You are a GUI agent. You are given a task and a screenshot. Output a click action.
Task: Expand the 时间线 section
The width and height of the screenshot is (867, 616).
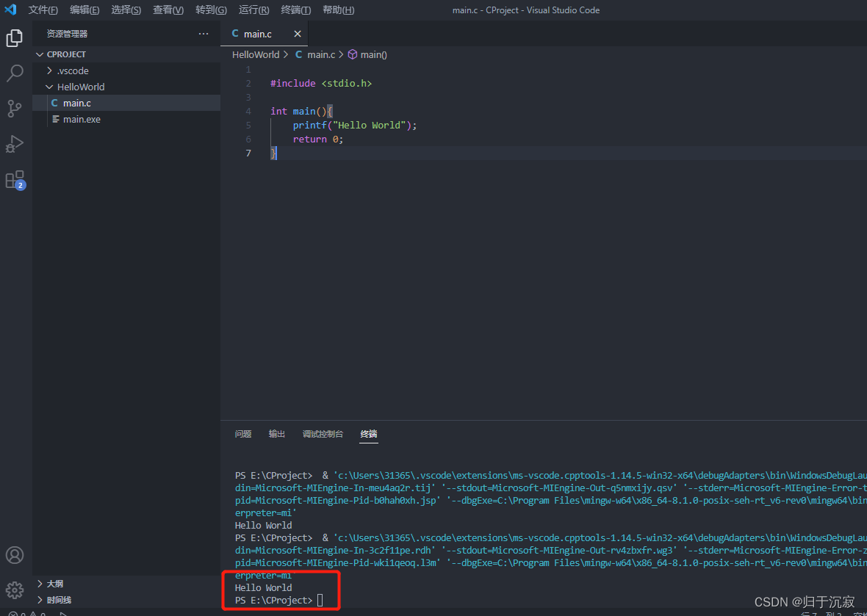click(x=126, y=600)
